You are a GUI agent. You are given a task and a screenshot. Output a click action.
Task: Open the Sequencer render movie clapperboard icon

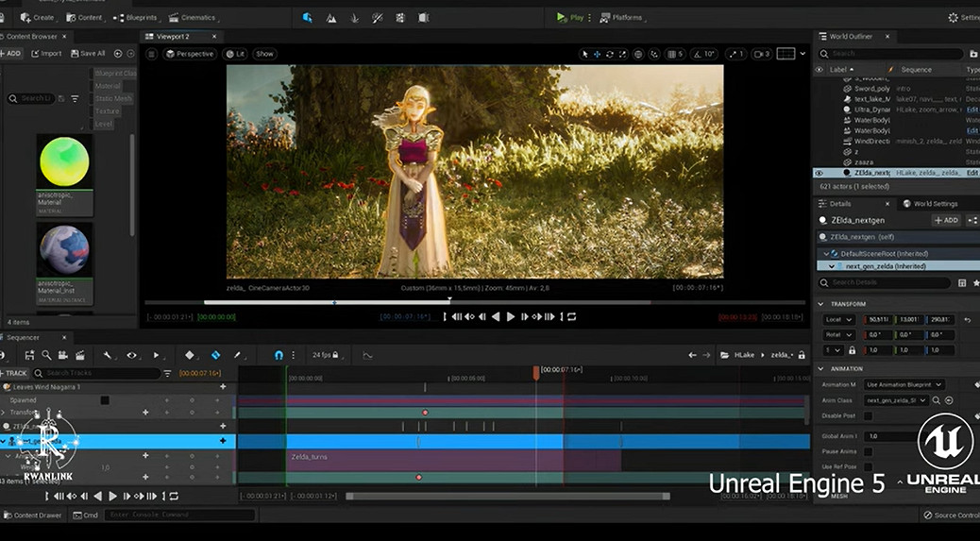[80, 355]
